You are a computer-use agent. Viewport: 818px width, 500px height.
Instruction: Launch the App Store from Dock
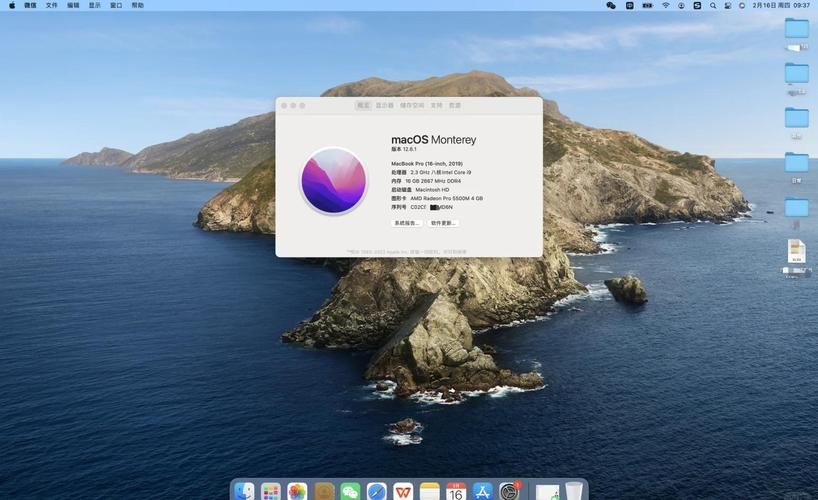coord(483,491)
